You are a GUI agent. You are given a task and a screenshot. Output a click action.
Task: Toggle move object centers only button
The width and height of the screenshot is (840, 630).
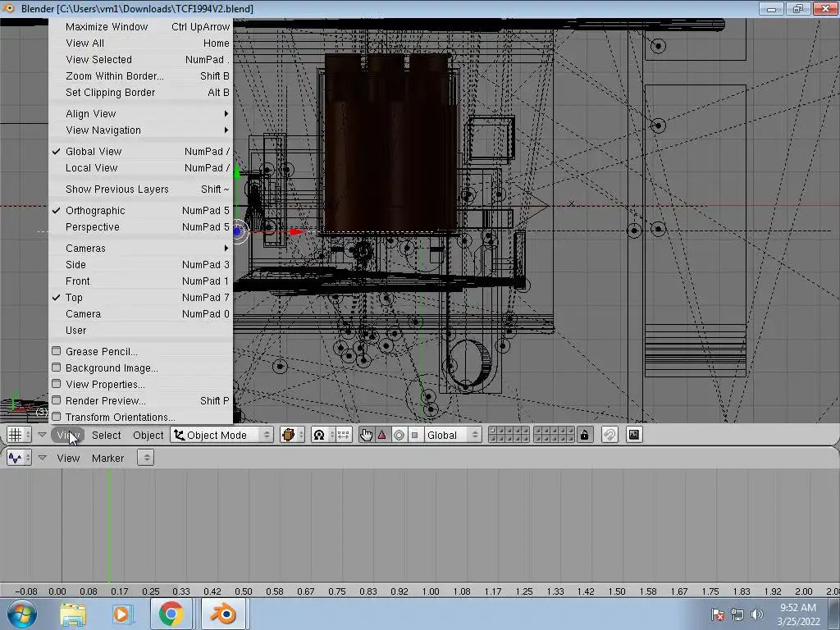[x=343, y=435]
